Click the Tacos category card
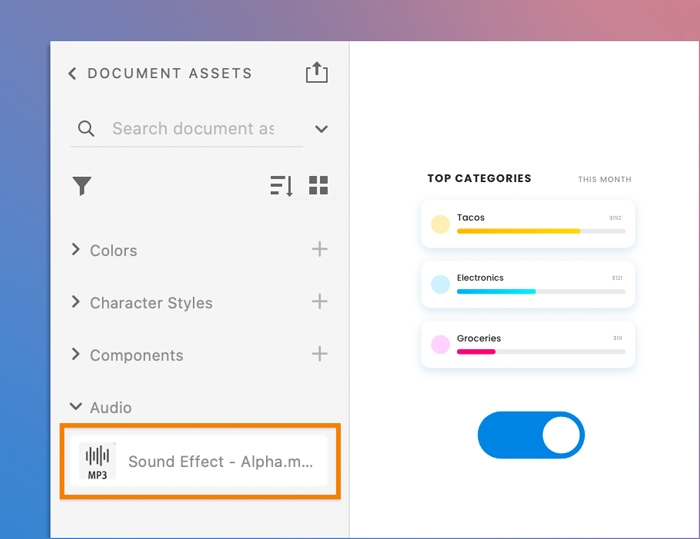 [528, 224]
